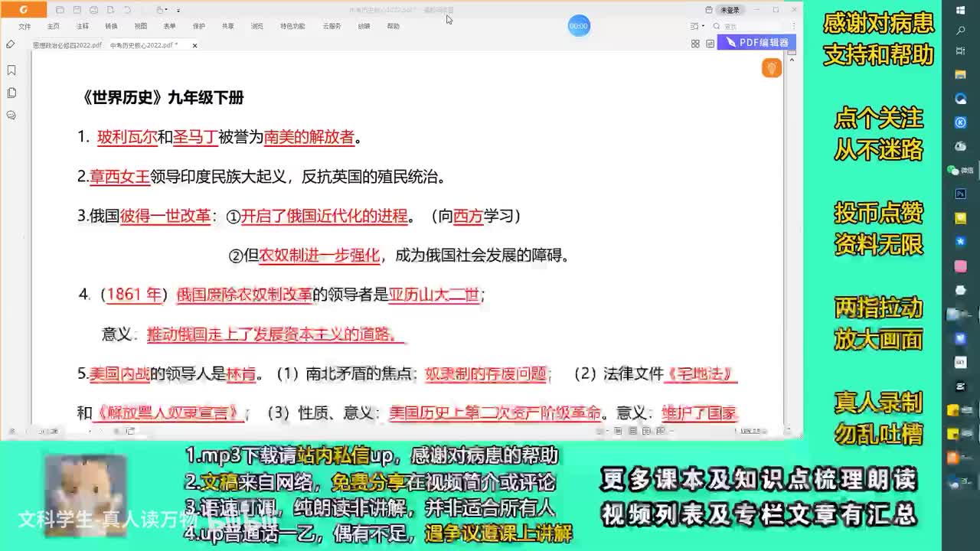The height and width of the screenshot is (551, 980).
Task: Click the highlighted text 南美的解放者
Action: [x=309, y=137]
